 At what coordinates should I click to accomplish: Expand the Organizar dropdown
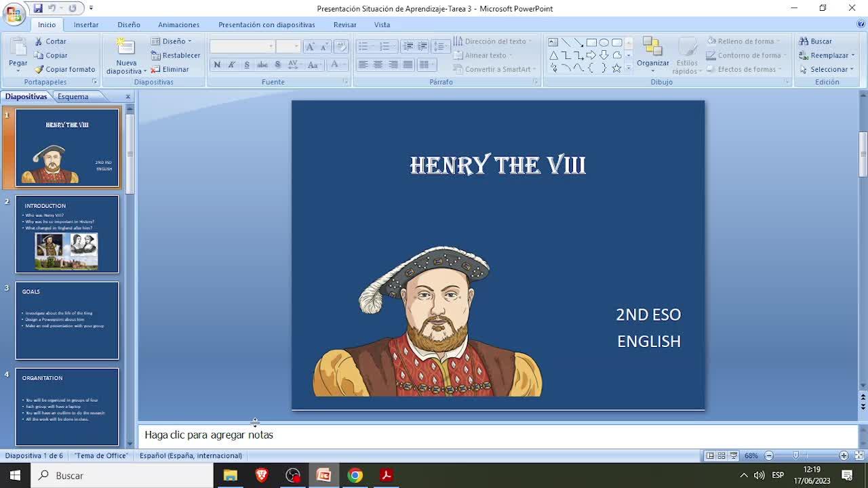[652, 63]
